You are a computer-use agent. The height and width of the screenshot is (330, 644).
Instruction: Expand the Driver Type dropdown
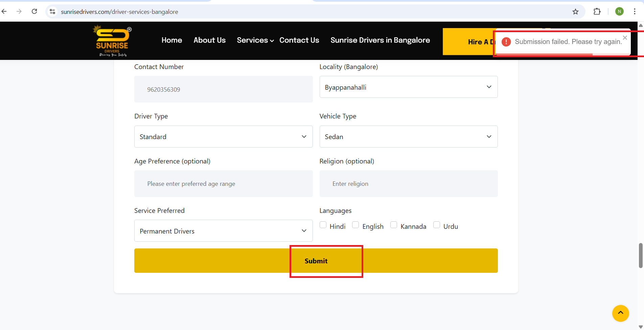pos(223,137)
